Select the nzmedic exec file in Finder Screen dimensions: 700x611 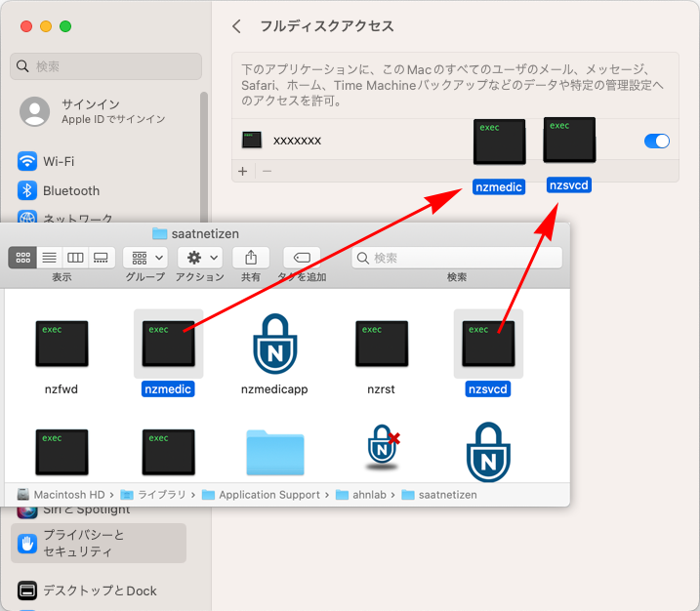coord(168,344)
